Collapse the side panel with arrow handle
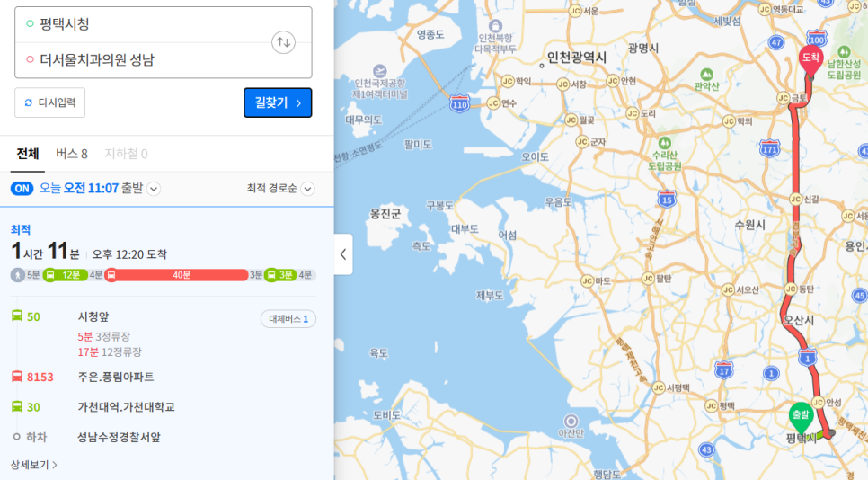This screenshot has width=868, height=480. pos(343,254)
